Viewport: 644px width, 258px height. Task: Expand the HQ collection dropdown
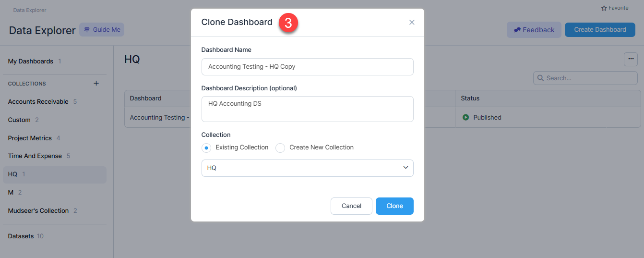(x=308, y=168)
